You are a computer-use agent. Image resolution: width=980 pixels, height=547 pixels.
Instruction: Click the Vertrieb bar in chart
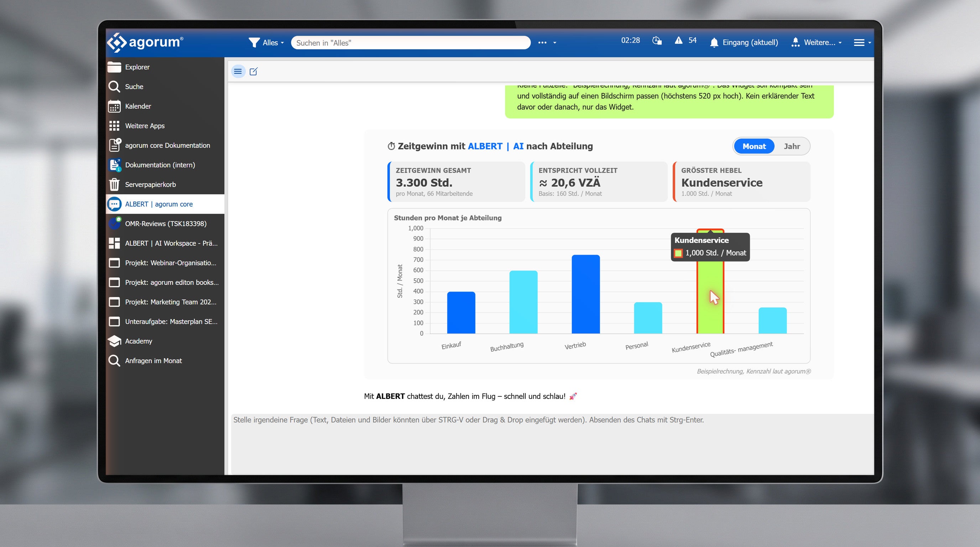[586, 294]
